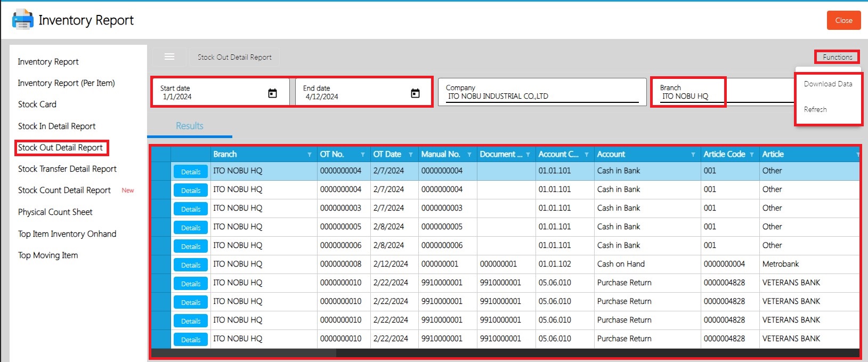
Task: Click Details for OT No. 0000000006
Action: (x=191, y=246)
